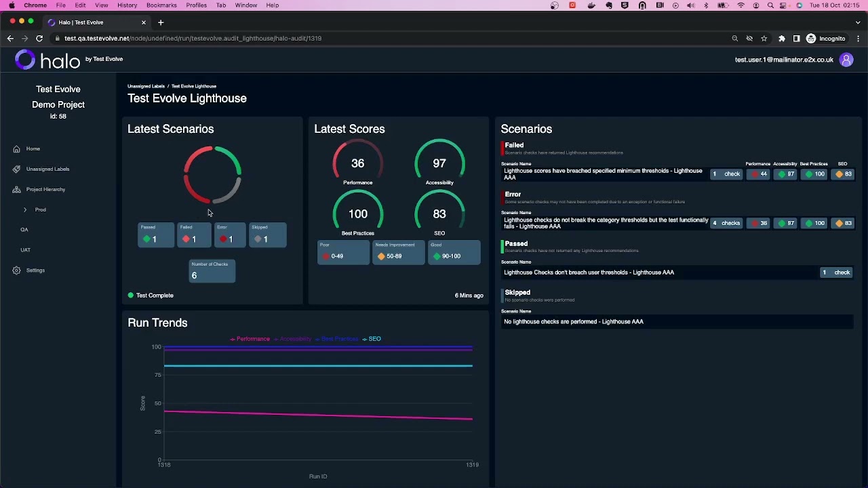Follow the Unassigned Labels breadcrumb link

(146, 86)
